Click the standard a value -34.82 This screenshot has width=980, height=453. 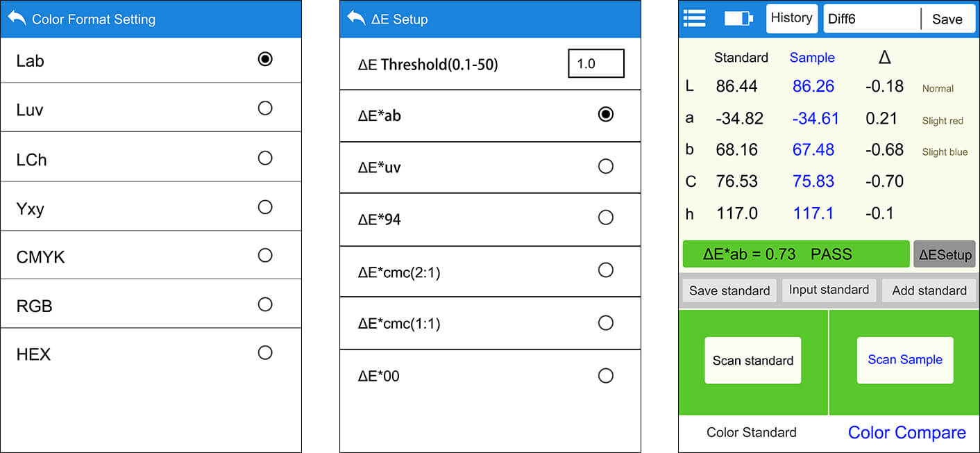tap(739, 119)
